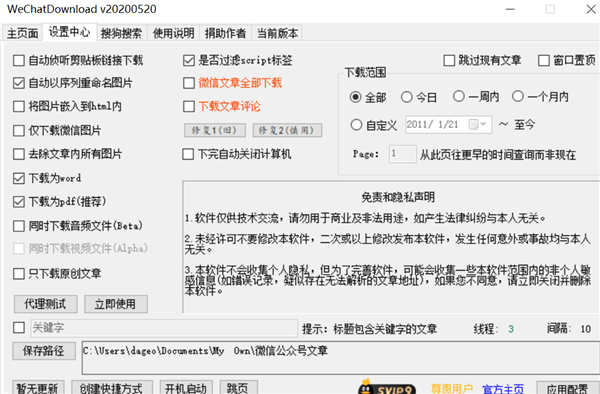This screenshot has width=600, height=394.
Task: Choose 一个月内 radio button
Action: [518, 96]
